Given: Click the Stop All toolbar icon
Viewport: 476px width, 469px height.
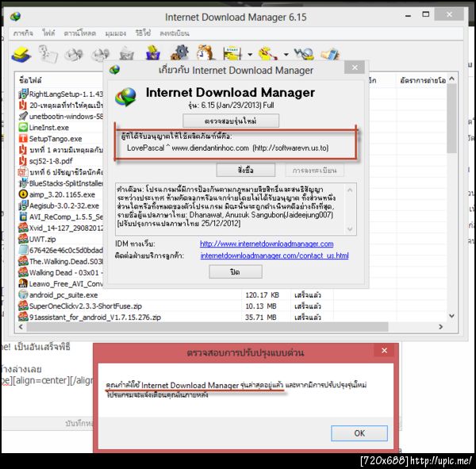Looking at the screenshot, I should click(100, 54).
